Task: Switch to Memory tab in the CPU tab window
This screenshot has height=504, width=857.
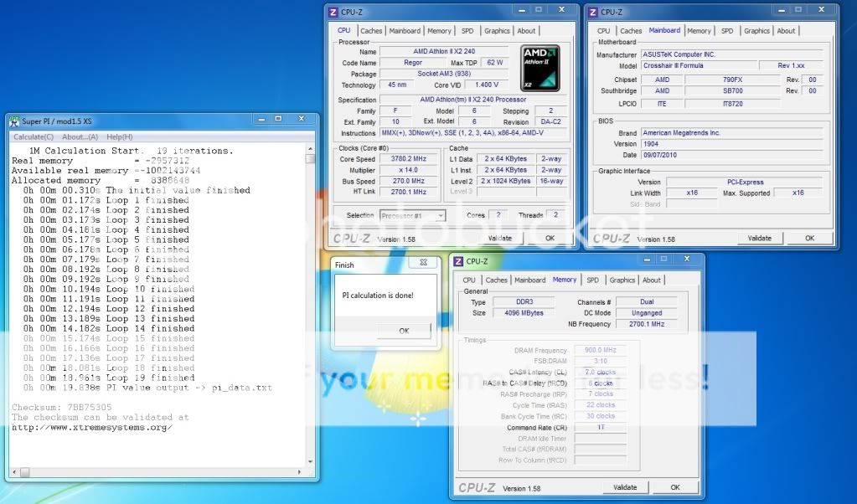Action: [440, 31]
